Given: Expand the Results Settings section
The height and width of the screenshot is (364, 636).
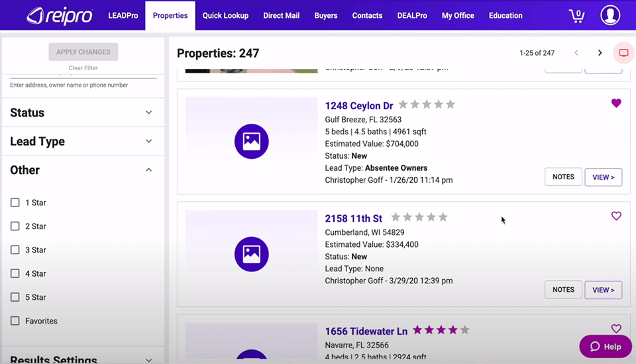Looking at the screenshot, I should pos(83,359).
